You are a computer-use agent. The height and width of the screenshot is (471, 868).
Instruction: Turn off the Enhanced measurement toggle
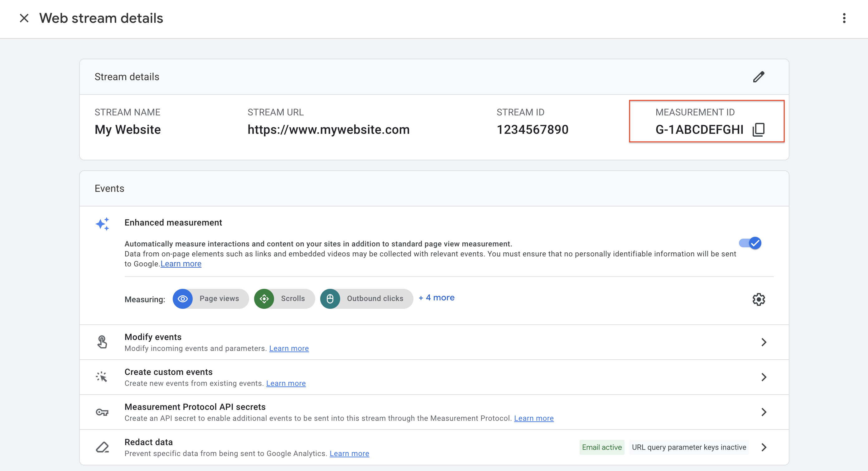tap(750, 243)
